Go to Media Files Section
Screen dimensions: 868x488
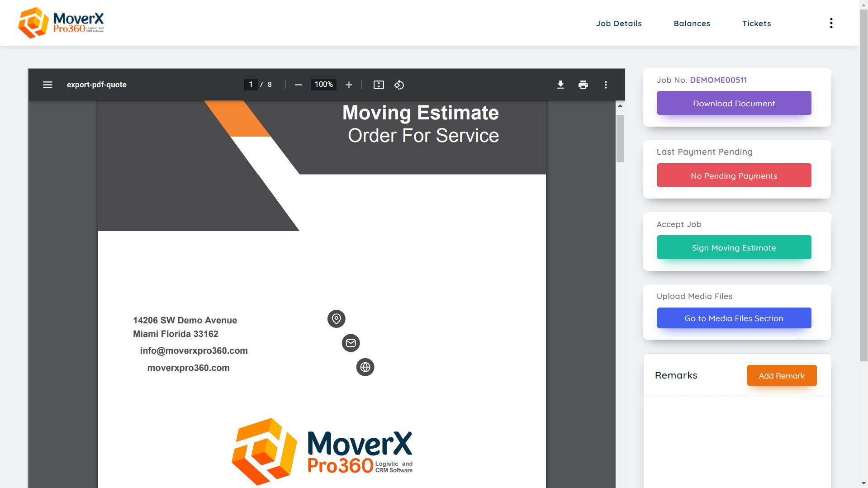[734, 318]
